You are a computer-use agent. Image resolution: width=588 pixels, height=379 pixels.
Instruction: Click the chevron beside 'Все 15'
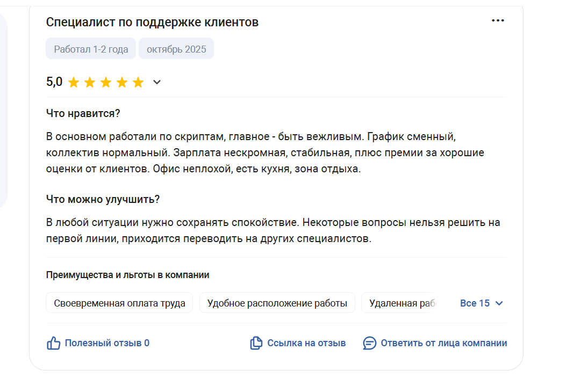point(499,303)
